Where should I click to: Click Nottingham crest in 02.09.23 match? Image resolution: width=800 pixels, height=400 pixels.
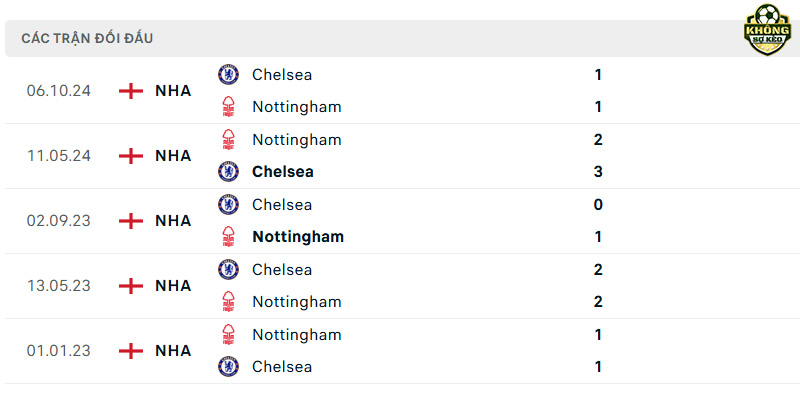click(x=228, y=237)
